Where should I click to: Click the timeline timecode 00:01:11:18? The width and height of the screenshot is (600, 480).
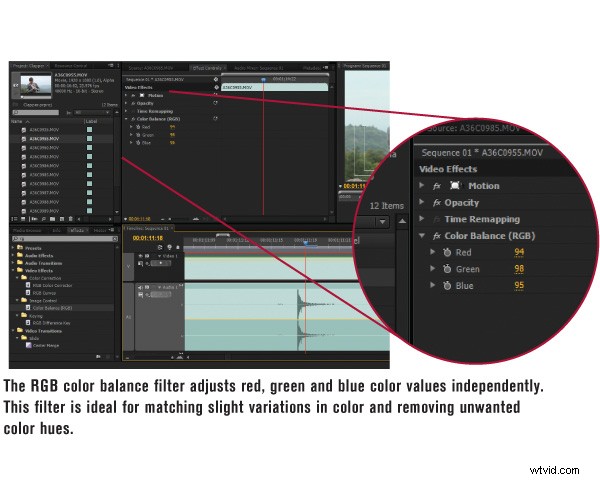(148, 238)
